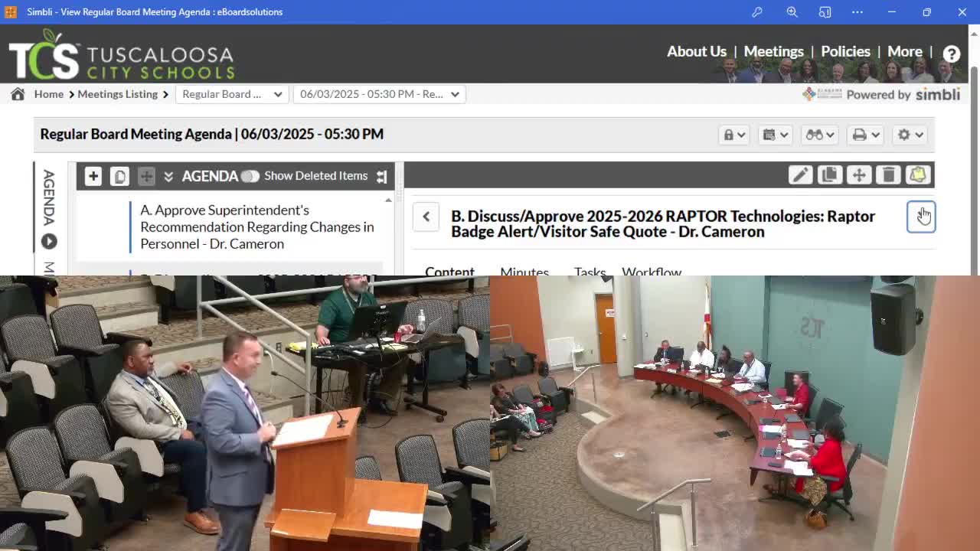Image resolution: width=980 pixels, height=551 pixels.
Task: Switch to the Minutes tab
Action: [x=524, y=271]
